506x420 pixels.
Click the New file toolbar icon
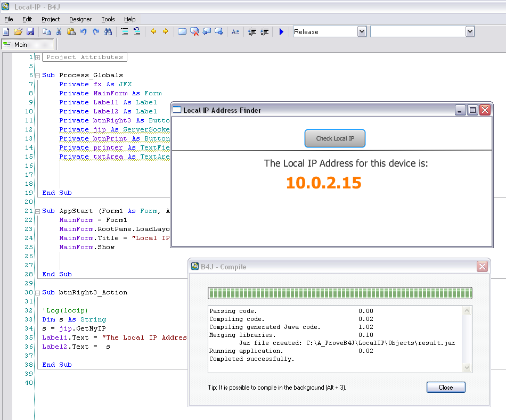pyautogui.click(x=6, y=32)
